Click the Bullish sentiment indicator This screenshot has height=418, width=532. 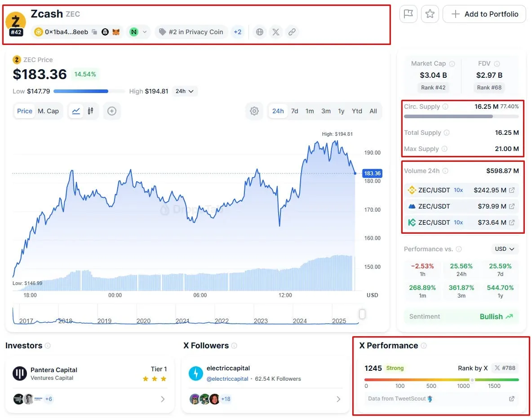coord(496,316)
